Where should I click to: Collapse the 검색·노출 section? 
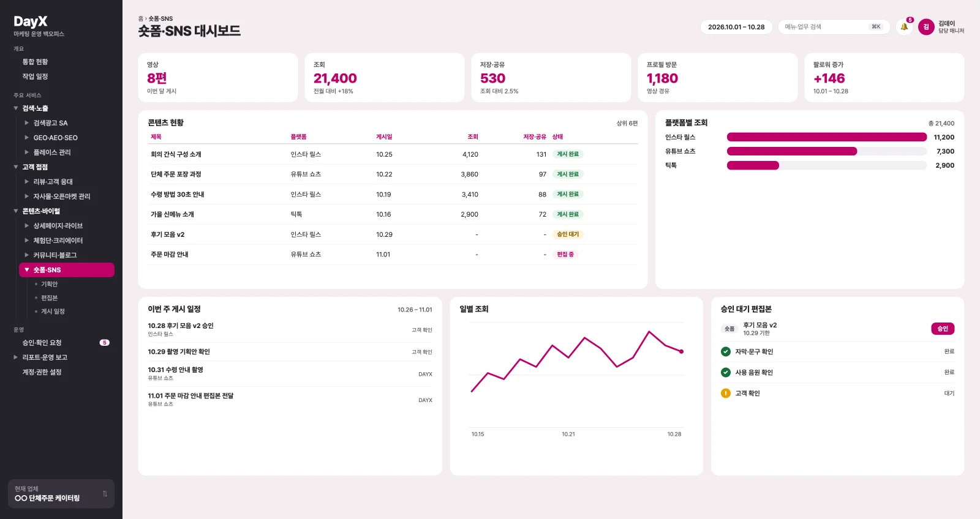[16, 108]
